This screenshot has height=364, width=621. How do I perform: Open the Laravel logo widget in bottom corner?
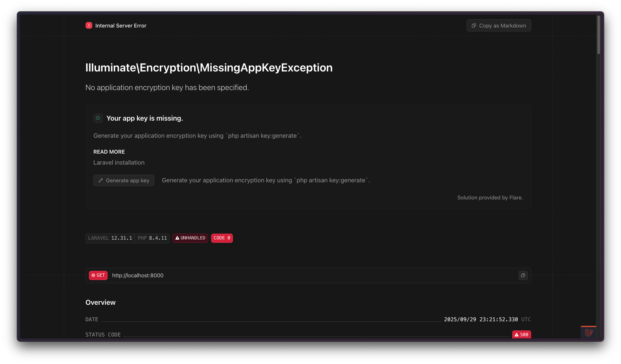pos(589,332)
